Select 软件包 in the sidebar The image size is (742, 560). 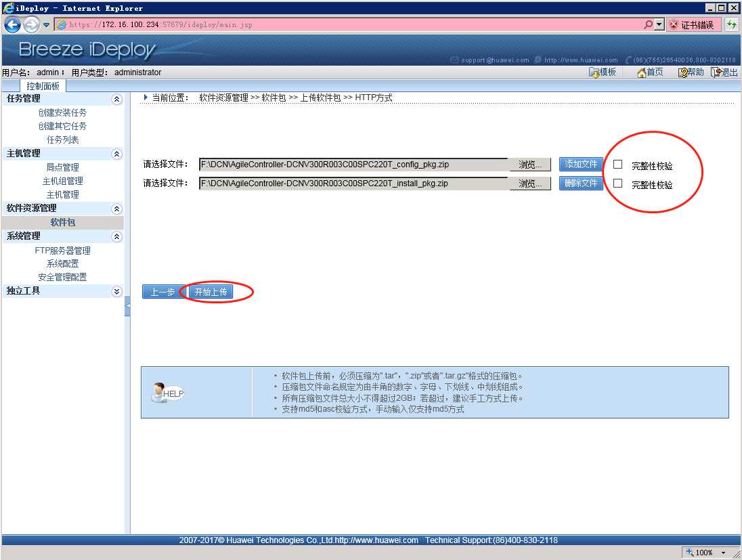pos(62,223)
